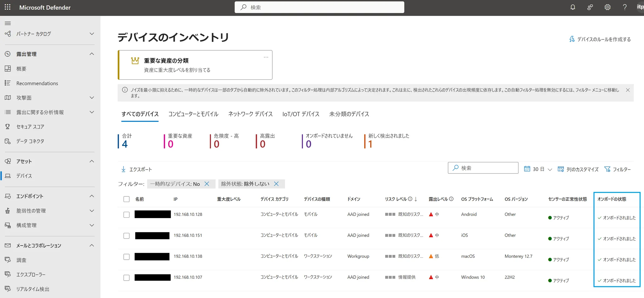The image size is (644, 298).
Task: Click the エクスポート button
Action: coord(137,169)
